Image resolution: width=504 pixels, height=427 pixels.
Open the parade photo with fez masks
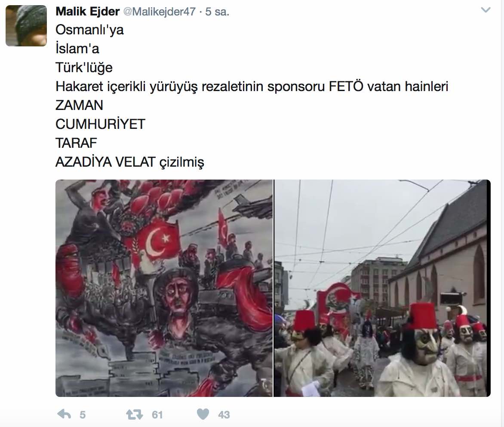pyautogui.click(x=382, y=288)
